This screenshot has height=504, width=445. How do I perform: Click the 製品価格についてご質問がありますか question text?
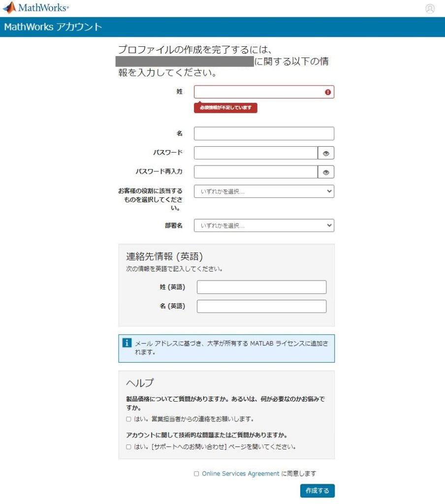tap(225, 403)
